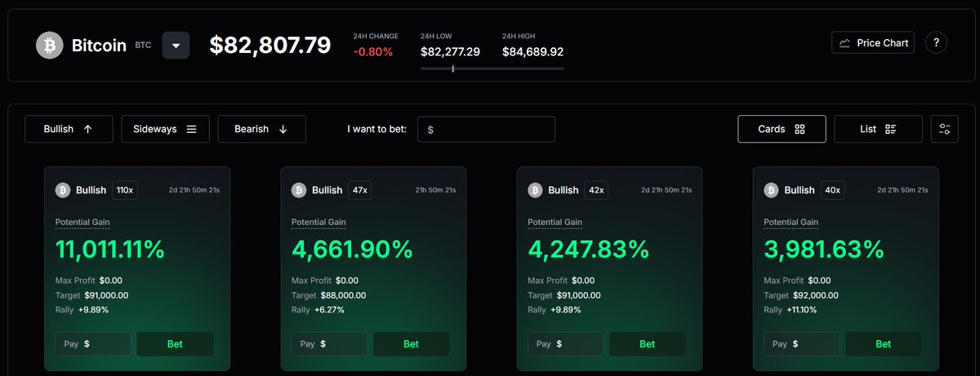Open the BTC asset selector dropdown
This screenshot has width=980, height=376.
pyautogui.click(x=176, y=45)
